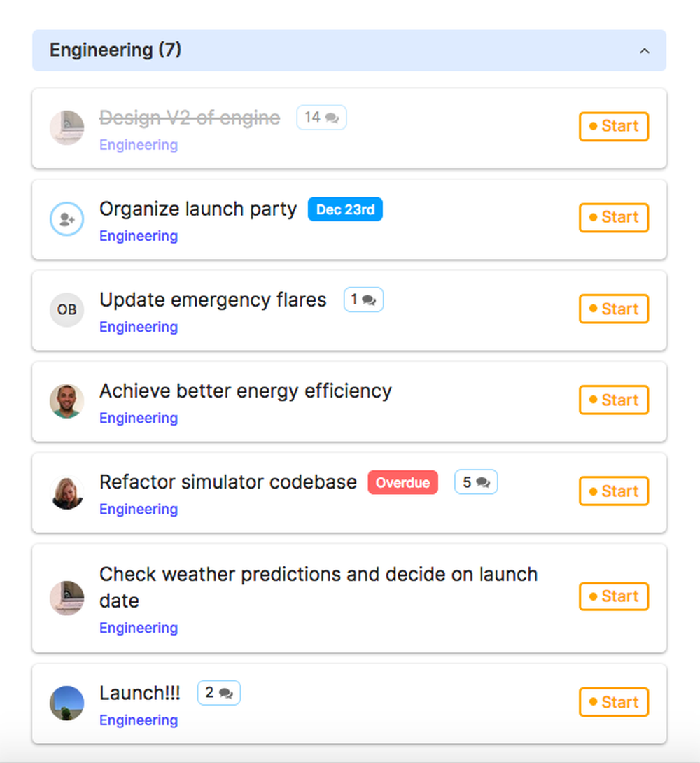Click the assignee avatar on Achieve better energy efficiency

67,401
